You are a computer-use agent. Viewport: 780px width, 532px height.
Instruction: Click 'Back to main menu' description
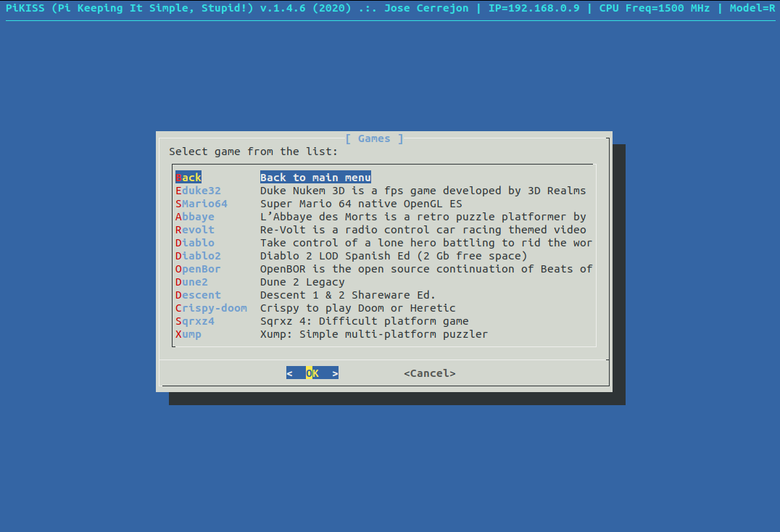(x=315, y=178)
